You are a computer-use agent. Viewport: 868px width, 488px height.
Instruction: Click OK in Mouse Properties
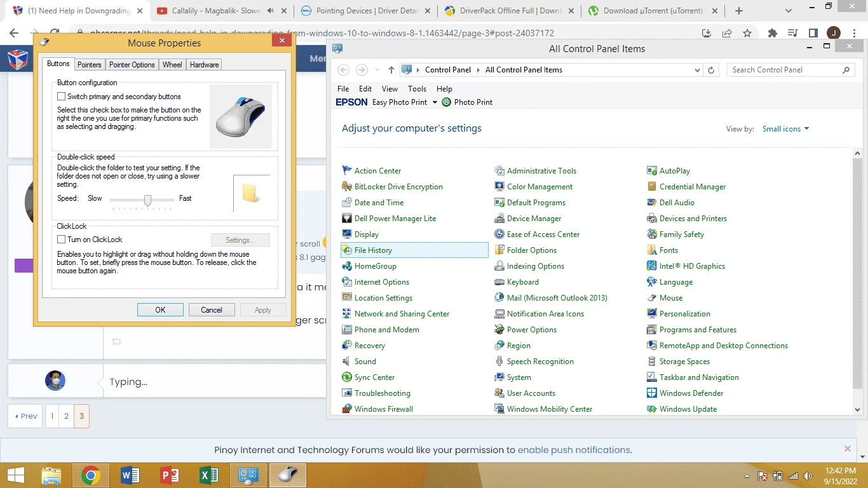point(160,310)
